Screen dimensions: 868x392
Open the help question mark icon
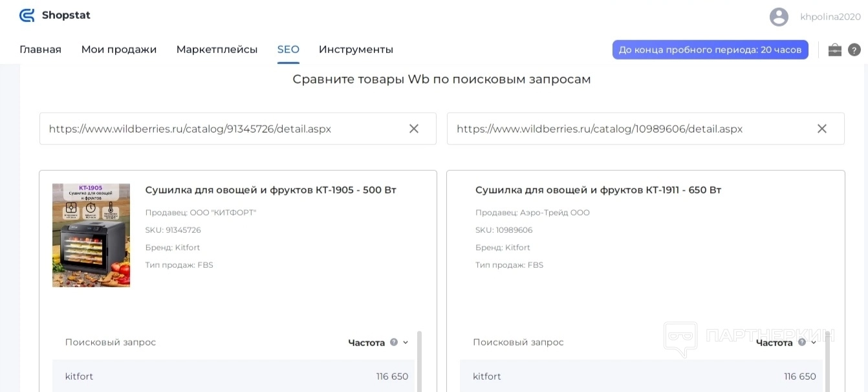coord(854,50)
